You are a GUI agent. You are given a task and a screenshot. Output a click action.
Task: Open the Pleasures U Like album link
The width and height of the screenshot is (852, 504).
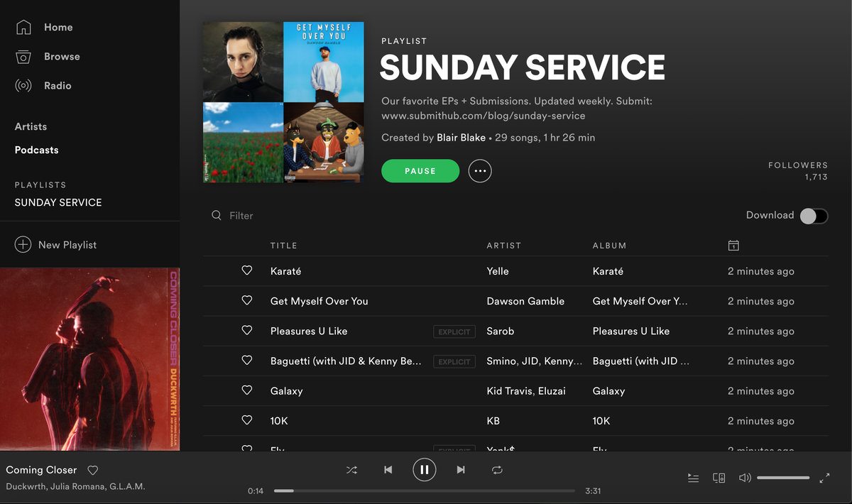tap(631, 331)
